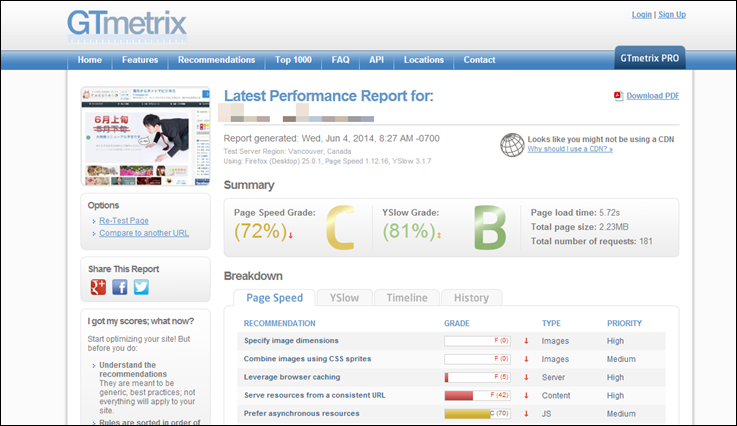Screen dimensions: 737x426
Task: Click the large B YSlow grade
Action: click(x=490, y=228)
